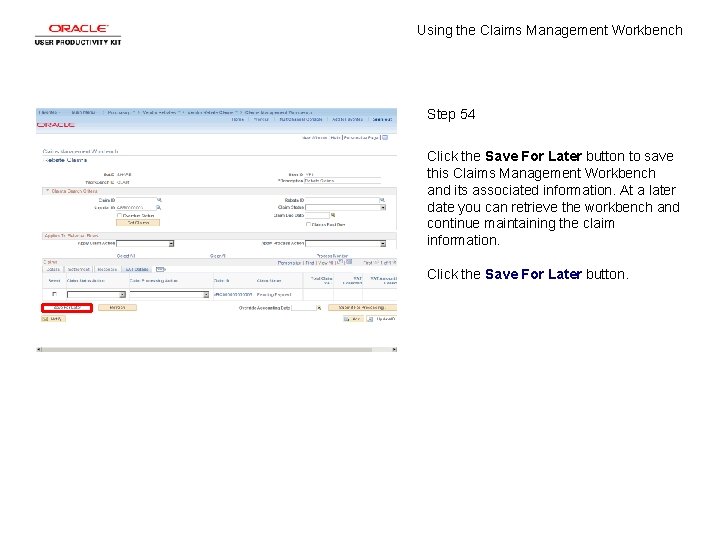Check the Select box in the claim row
720x540 pixels.
point(54,294)
